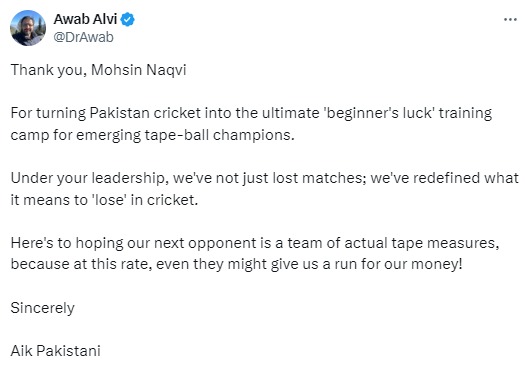This screenshot has height=381, width=525.
Task: Click the line starting 'Here's to hoping'
Action: (255, 243)
